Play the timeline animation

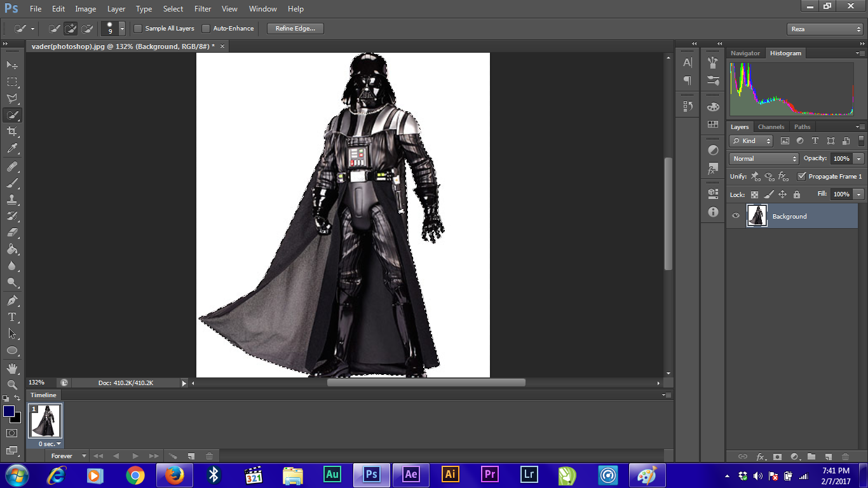point(135,456)
